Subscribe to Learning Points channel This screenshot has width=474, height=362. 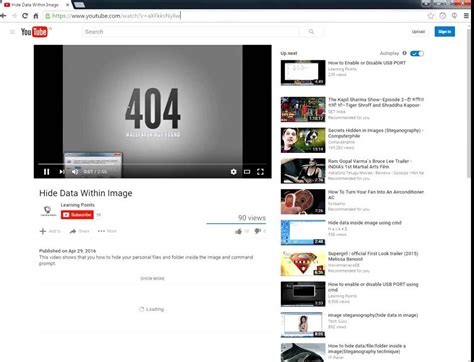click(x=77, y=215)
